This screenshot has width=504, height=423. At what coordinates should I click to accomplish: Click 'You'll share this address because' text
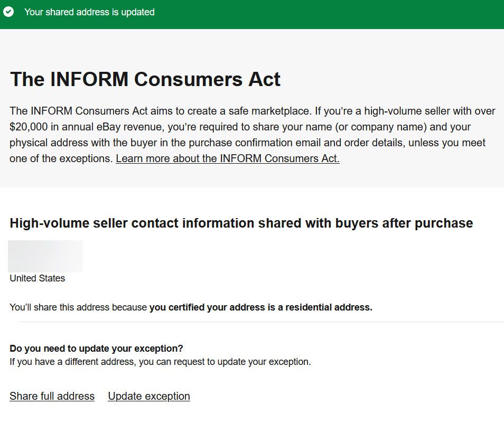[x=78, y=307]
